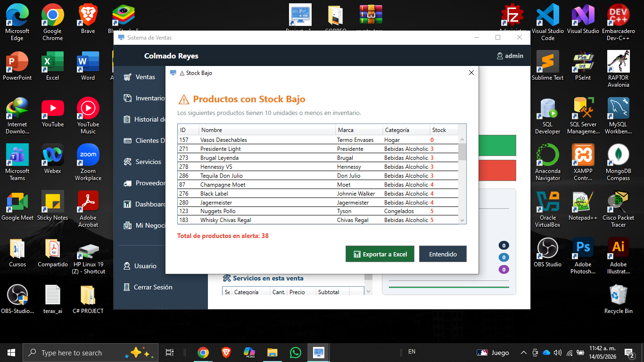Viewport: 644px width, 362px height.
Task: Open Task View on the taskbar
Action: [170, 353]
